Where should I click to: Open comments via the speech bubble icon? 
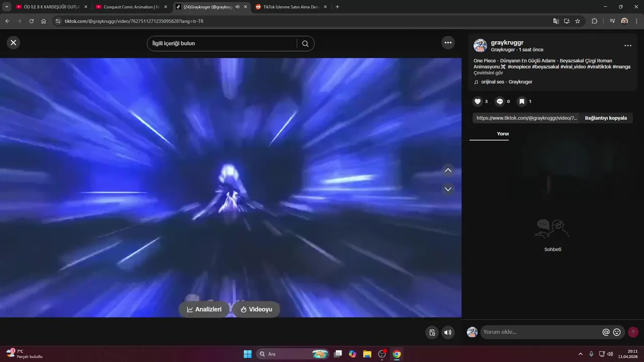point(500,102)
